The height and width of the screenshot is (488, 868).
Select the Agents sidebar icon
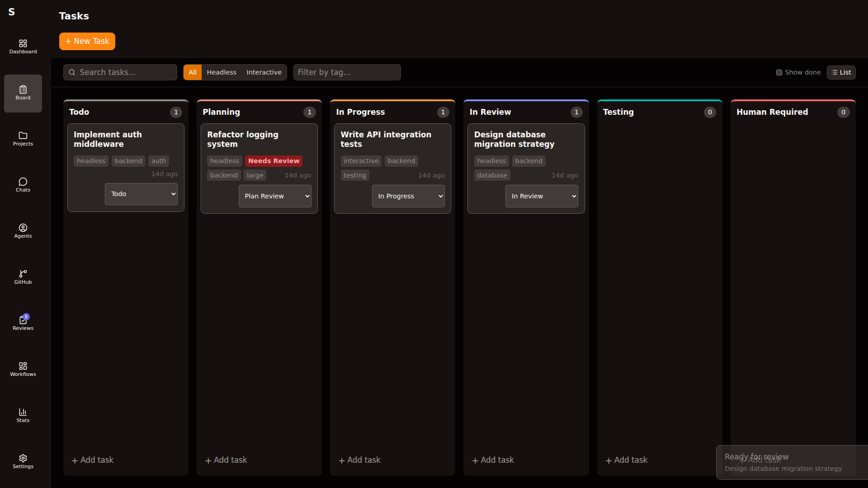(x=23, y=231)
